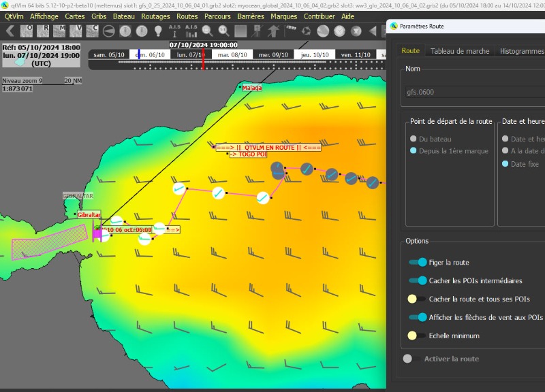
Task: Open the Affichage menu
Action: click(x=44, y=16)
